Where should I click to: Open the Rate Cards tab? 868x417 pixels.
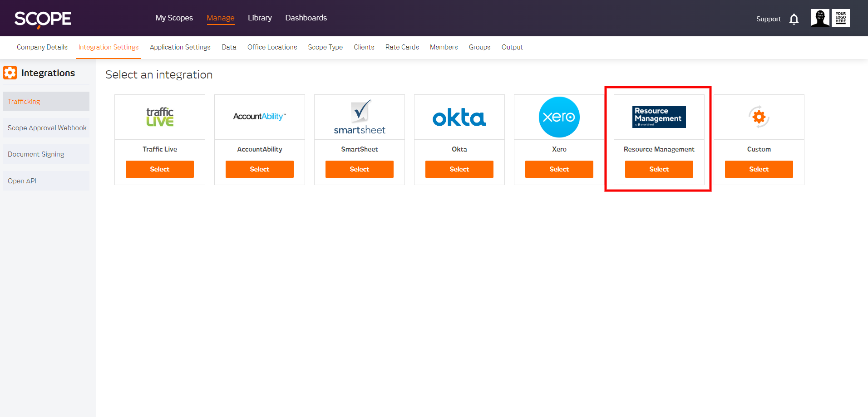click(402, 47)
